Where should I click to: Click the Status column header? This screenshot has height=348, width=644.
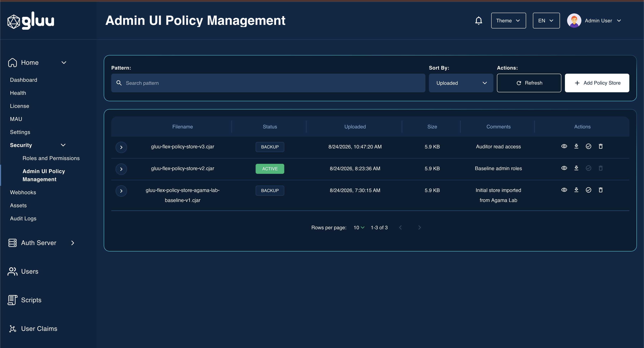coord(270,127)
